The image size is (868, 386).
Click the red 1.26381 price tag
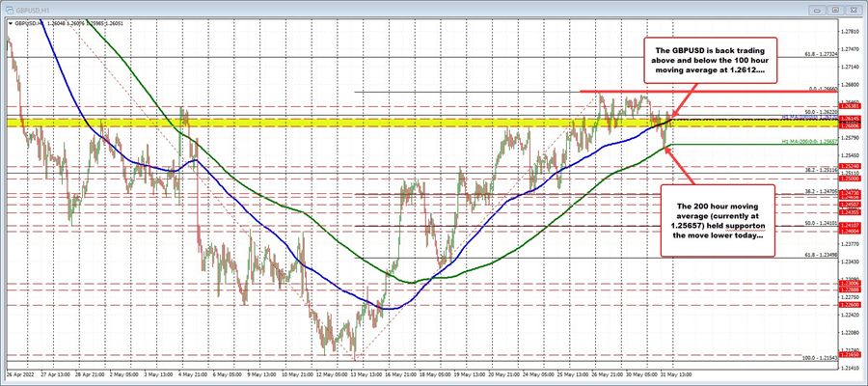click(850, 105)
